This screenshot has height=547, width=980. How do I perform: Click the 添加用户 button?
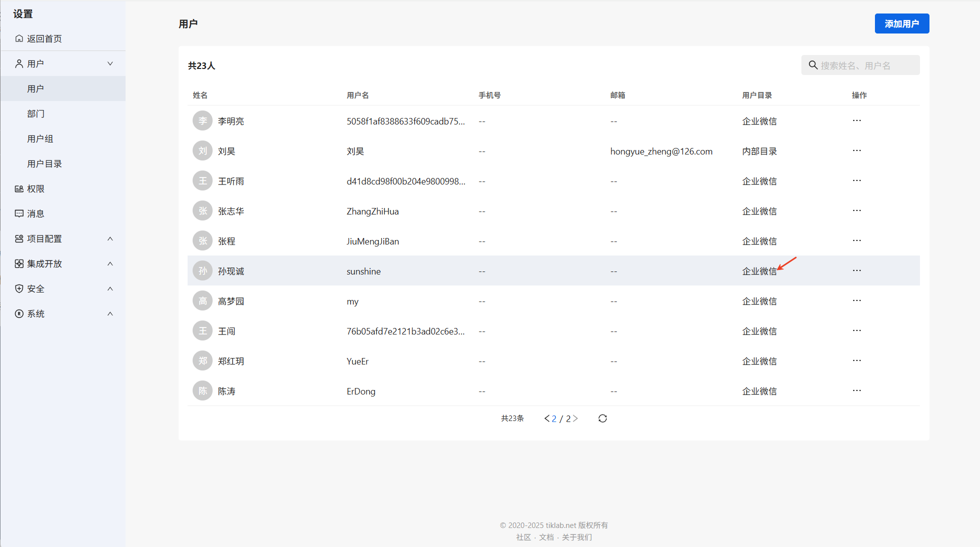pos(901,23)
